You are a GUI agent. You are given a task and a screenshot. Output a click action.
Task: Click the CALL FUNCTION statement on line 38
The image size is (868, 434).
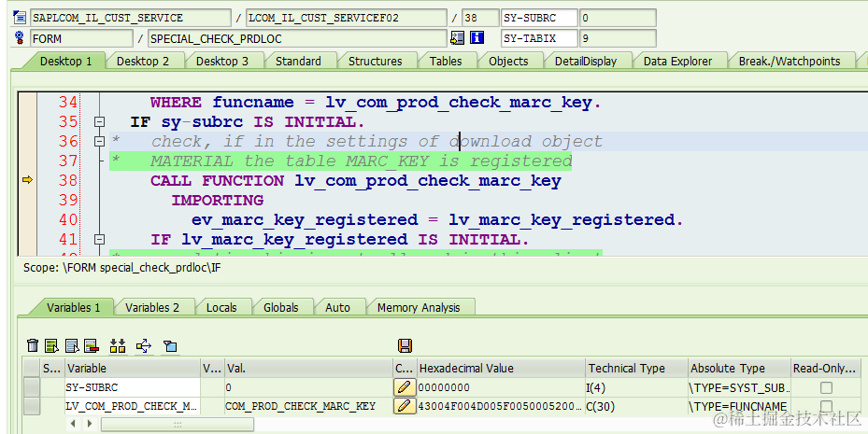click(x=355, y=181)
